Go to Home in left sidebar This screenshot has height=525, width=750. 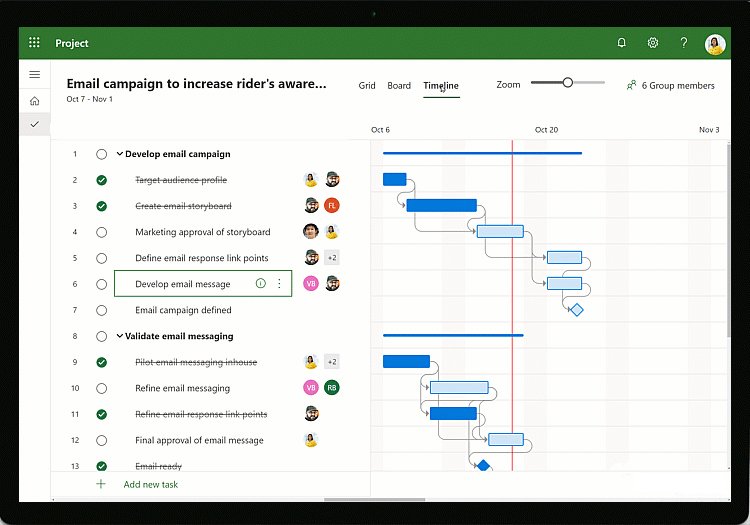[x=35, y=100]
